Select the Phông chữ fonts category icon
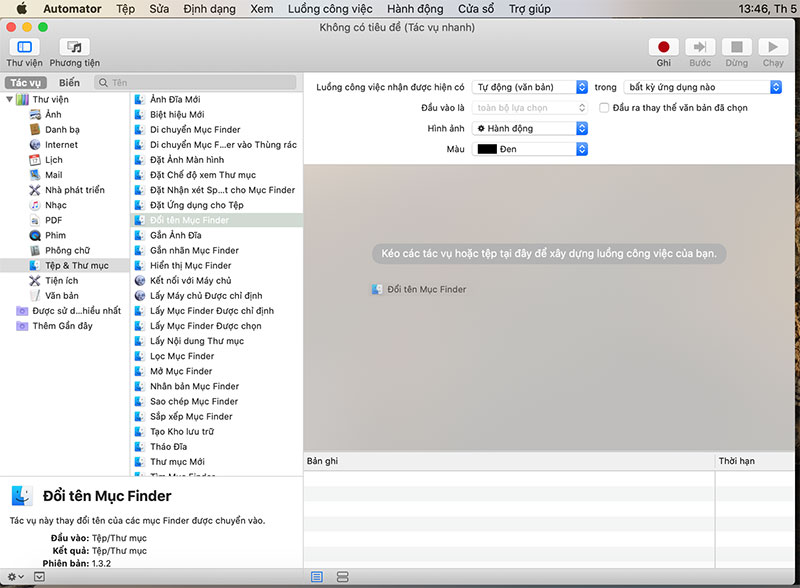800x588 pixels. [x=35, y=250]
